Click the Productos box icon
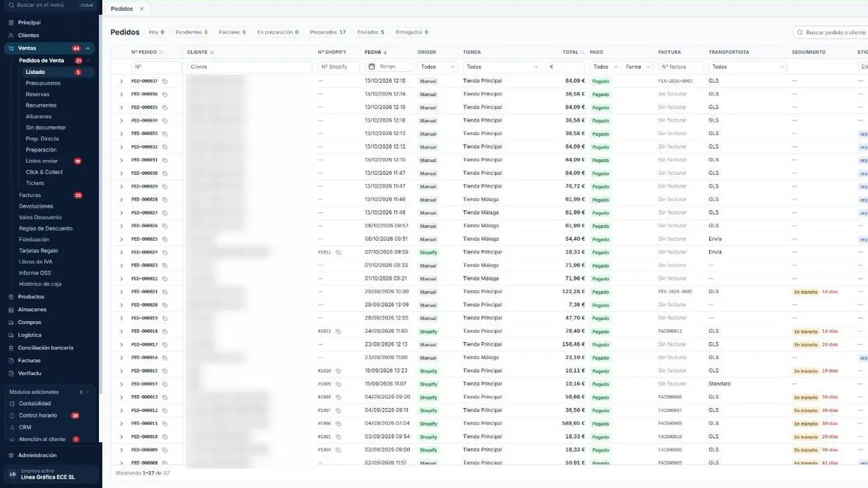Viewport: 868px width, 488px height. (11, 297)
